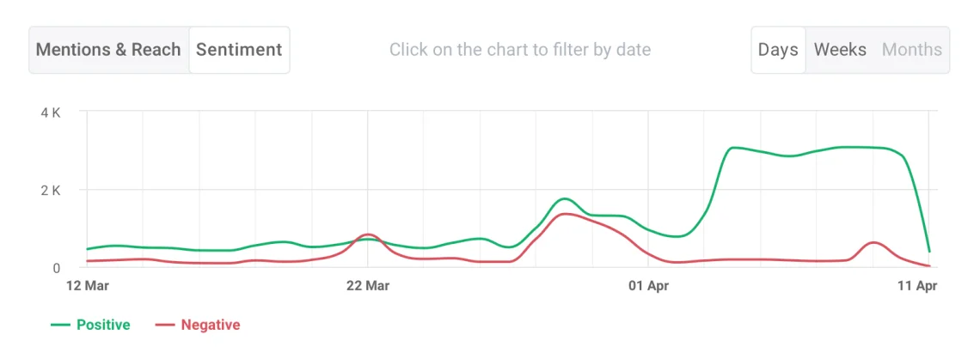Image resolution: width=980 pixels, height=347 pixels.
Task: Click the 01 Apr axis label
Action: [x=648, y=284]
